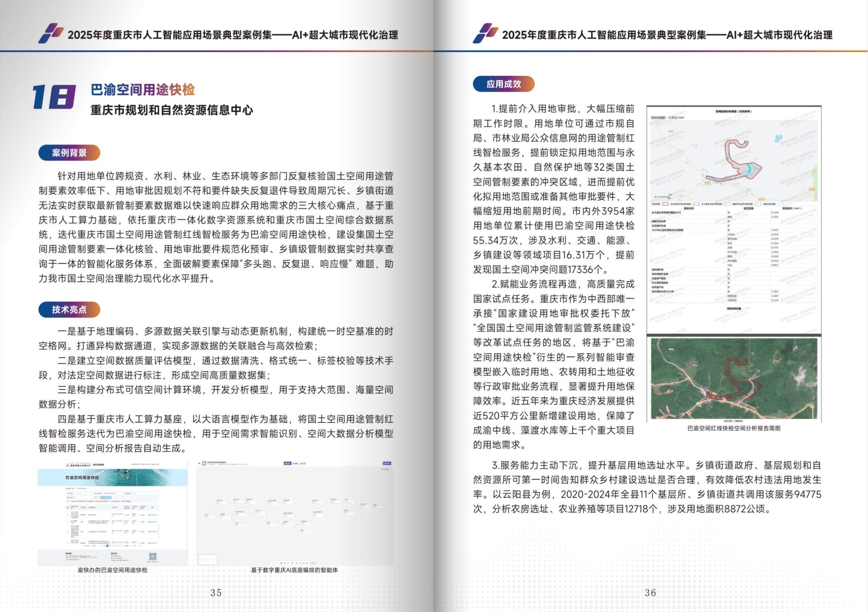Select the 应用成效 section badge
Screen dimensions: 868x612
click(x=503, y=84)
